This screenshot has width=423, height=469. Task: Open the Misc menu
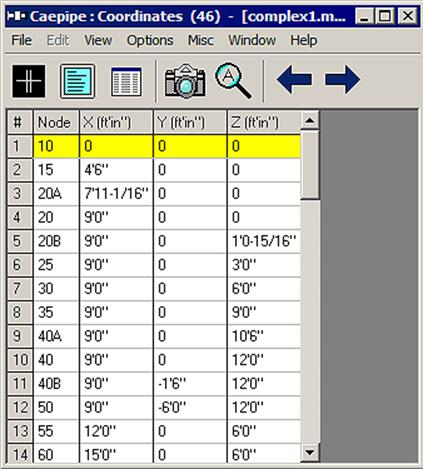click(x=201, y=40)
